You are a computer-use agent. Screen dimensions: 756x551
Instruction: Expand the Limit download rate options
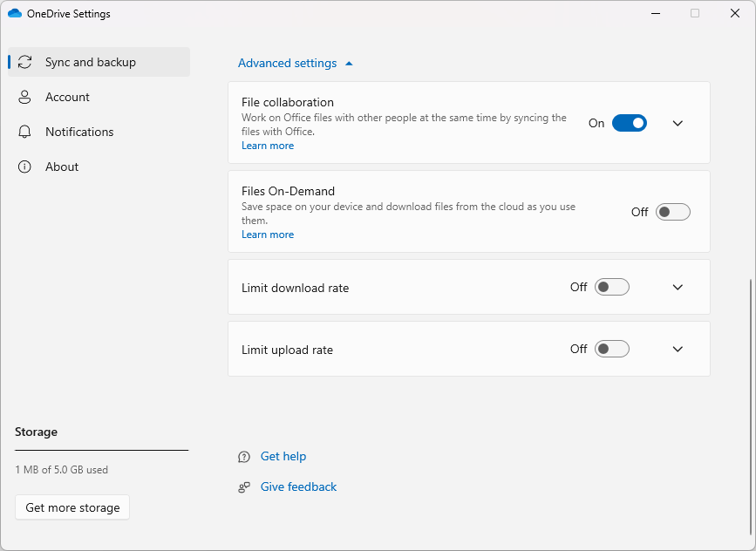click(678, 288)
